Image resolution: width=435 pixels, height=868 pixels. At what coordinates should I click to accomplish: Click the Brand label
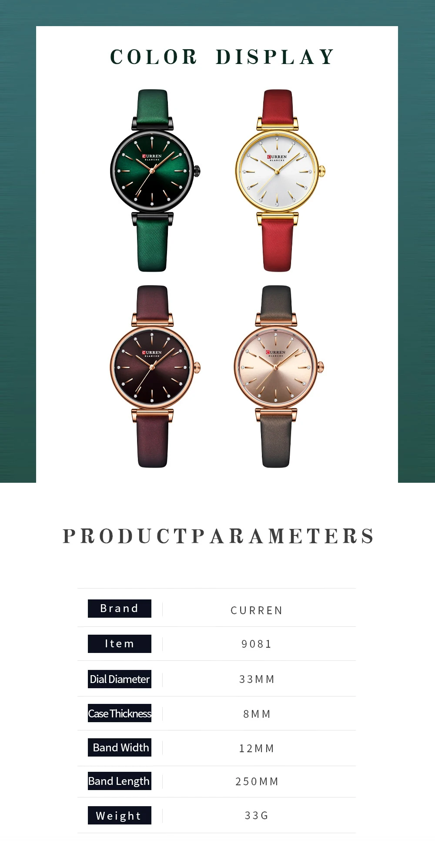click(x=120, y=608)
